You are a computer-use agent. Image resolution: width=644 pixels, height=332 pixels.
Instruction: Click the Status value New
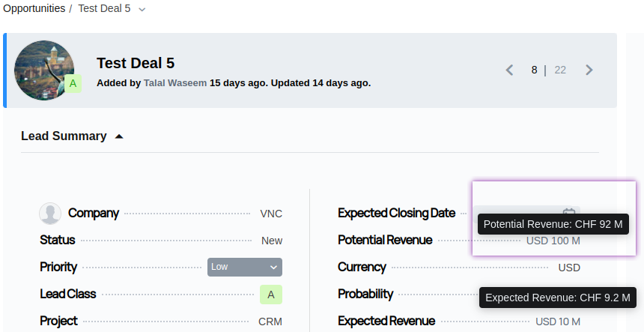272,241
